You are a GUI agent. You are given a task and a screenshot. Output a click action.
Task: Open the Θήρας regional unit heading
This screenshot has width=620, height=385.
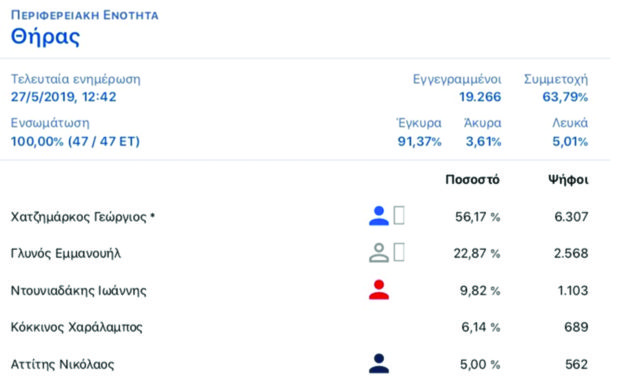click(x=45, y=37)
